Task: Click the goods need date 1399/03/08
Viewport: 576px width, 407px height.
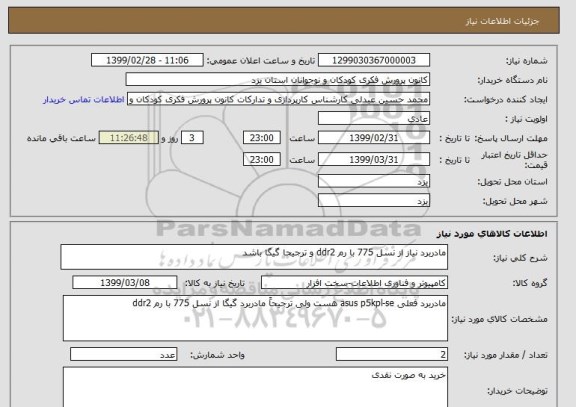Action: point(125,283)
